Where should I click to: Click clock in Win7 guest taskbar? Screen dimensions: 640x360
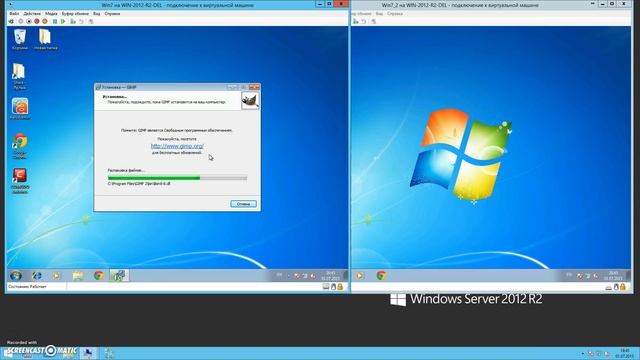coord(331,276)
